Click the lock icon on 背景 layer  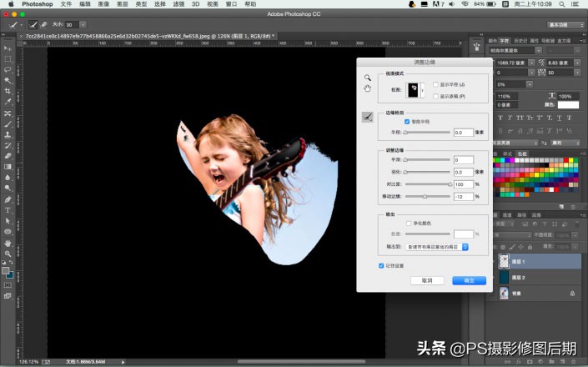coord(572,294)
